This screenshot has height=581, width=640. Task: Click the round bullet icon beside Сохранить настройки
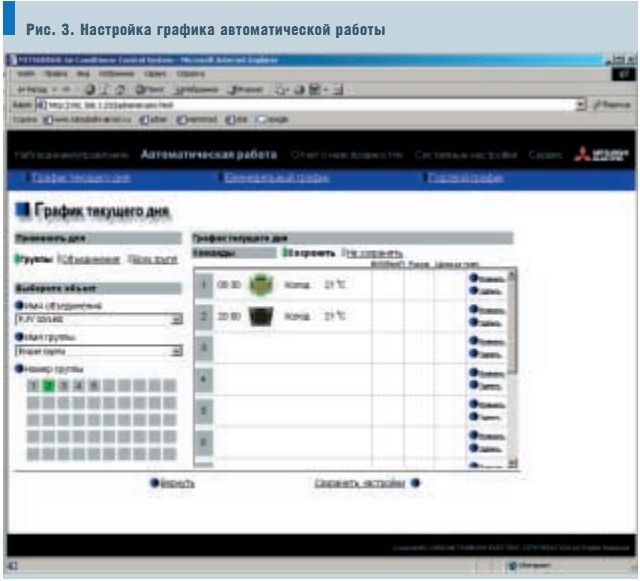coord(415,482)
